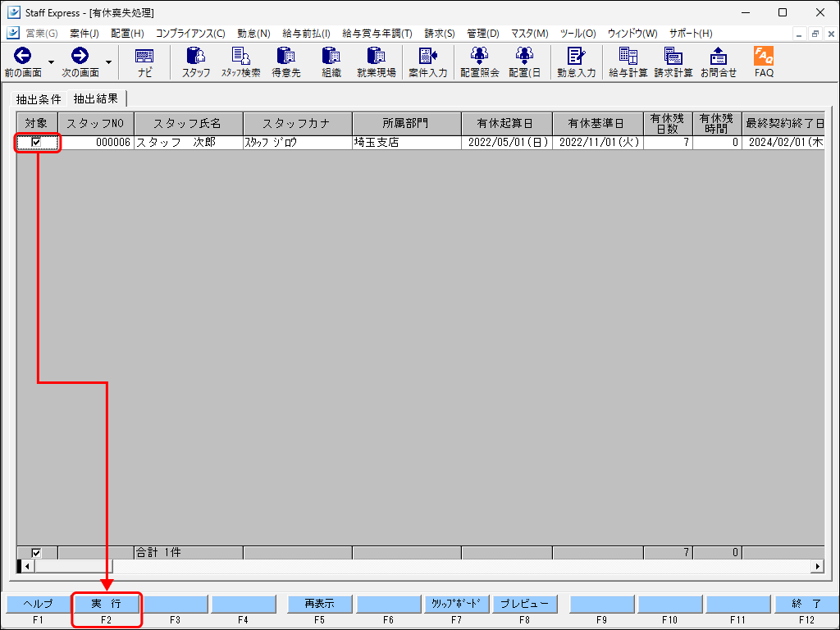Click the 実行 F2 button
840x630 pixels.
tap(106, 604)
